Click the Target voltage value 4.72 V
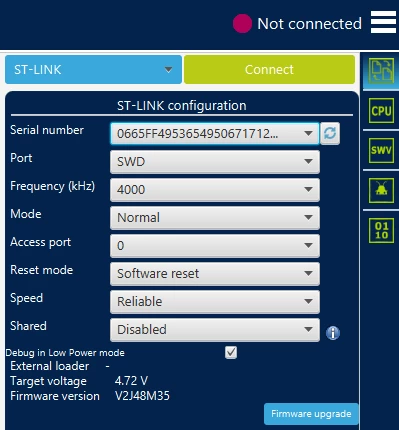 point(131,381)
